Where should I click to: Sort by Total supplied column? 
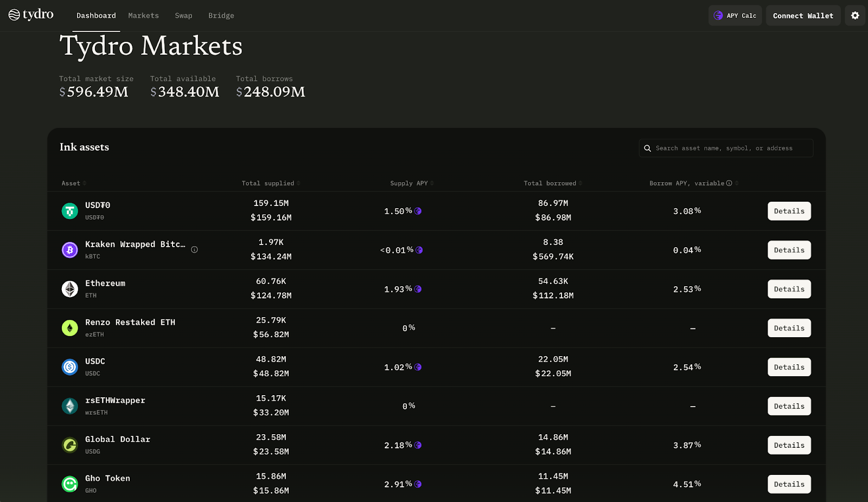coord(271,183)
